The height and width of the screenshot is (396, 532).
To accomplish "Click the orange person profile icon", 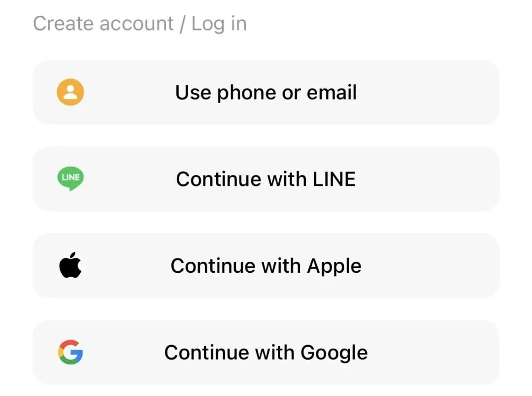I will pos(70,92).
